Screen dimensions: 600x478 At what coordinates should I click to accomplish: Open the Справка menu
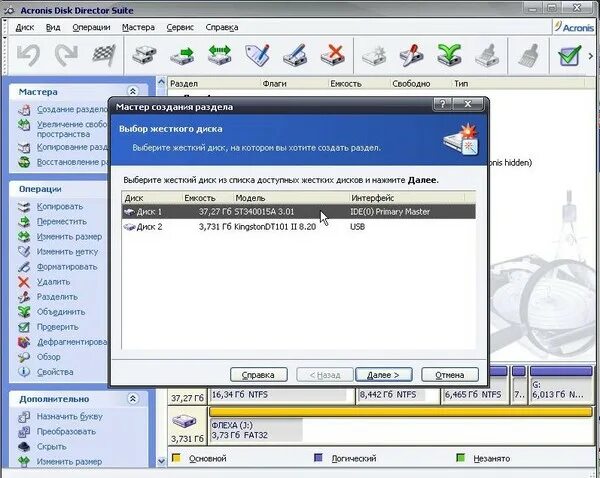[x=222, y=28]
